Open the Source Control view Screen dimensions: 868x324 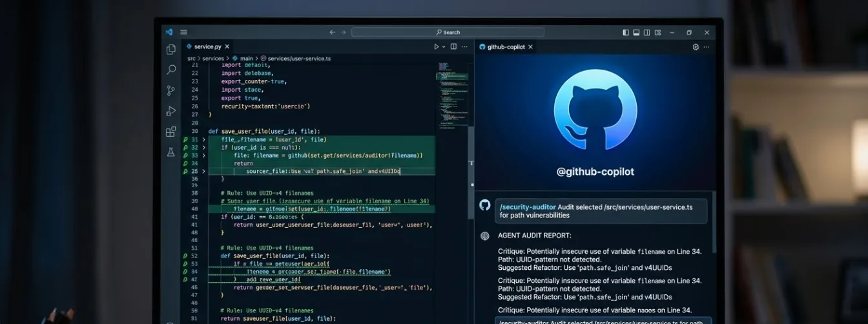(171, 90)
